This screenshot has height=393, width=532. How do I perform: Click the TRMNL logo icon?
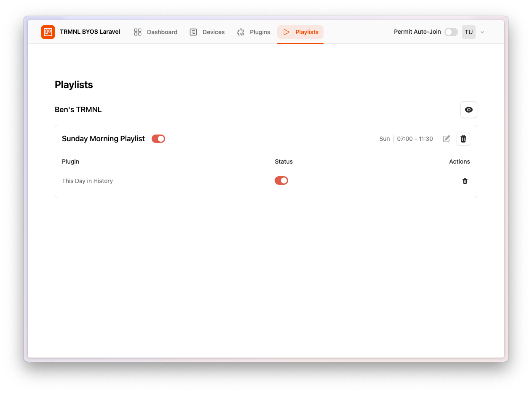48,32
